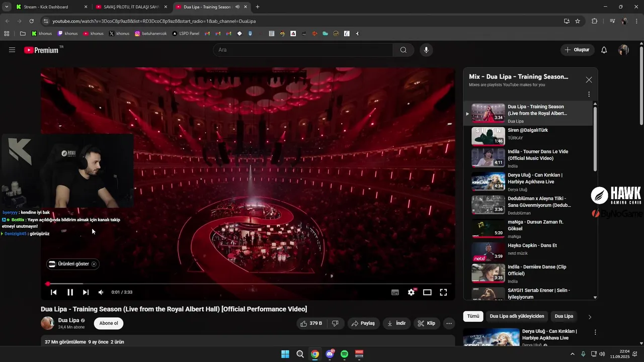This screenshot has width=644, height=362.
Task: Open Discord from taskbar
Action: pos(330,354)
